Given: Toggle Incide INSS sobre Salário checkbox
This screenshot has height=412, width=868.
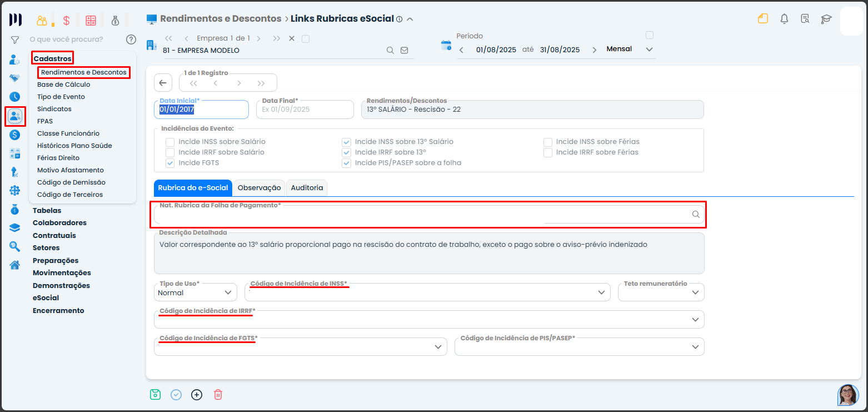Looking at the screenshot, I should tap(170, 142).
